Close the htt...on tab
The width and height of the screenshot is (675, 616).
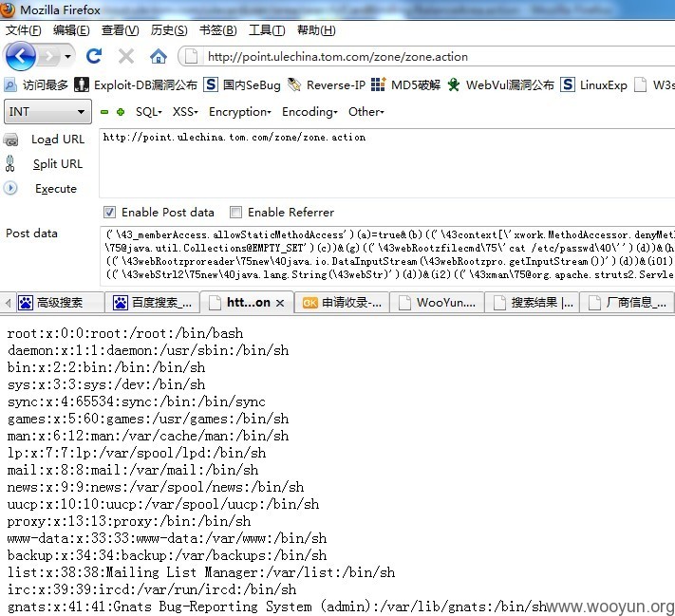280,303
